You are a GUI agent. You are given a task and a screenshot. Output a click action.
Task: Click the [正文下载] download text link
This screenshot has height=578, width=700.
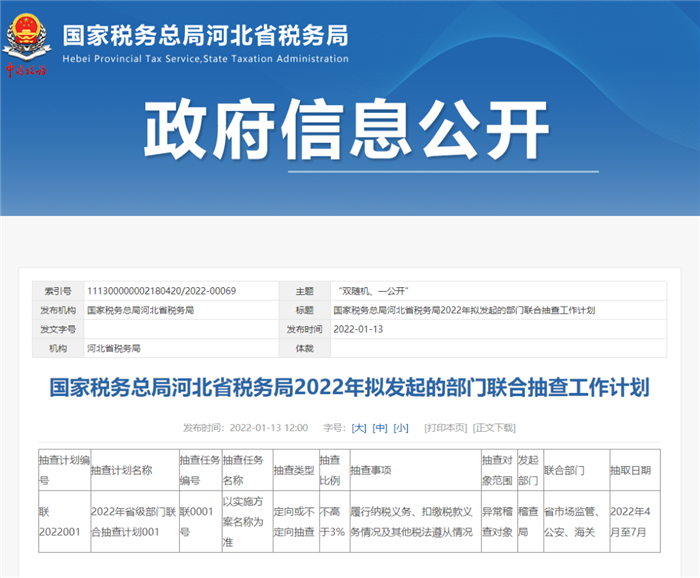click(494, 428)
